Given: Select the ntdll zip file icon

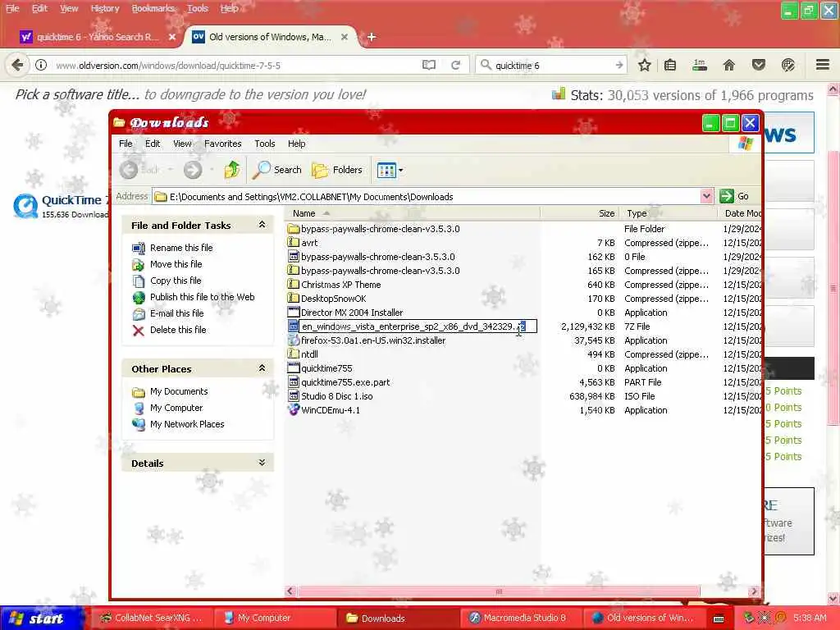Looking at the screenshot, I should [x=293, y=354].
